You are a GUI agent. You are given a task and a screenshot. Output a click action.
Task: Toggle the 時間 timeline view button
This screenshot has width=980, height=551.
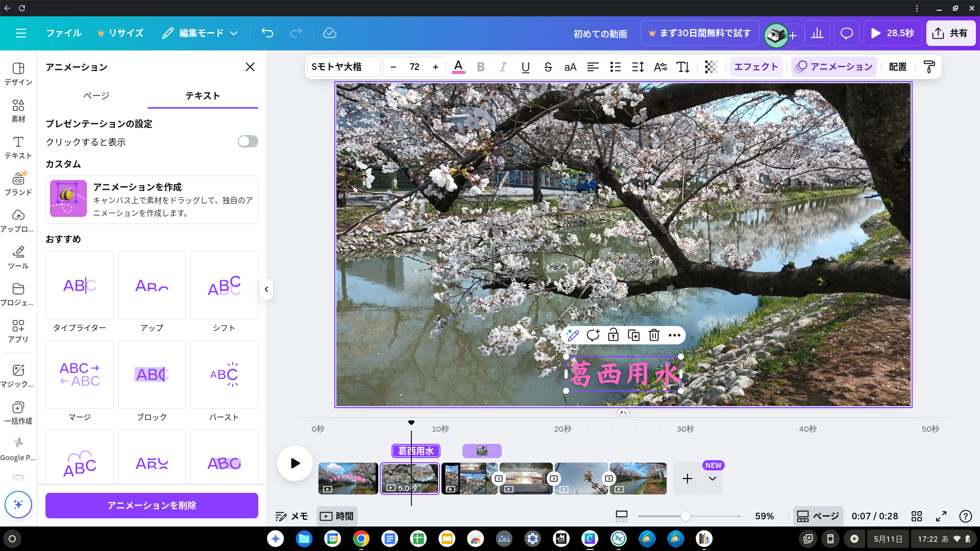337,516
